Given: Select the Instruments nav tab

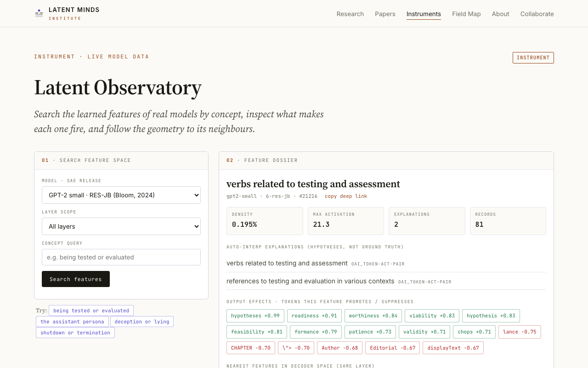Looking at the screenshot, I should tap(424, 14).
